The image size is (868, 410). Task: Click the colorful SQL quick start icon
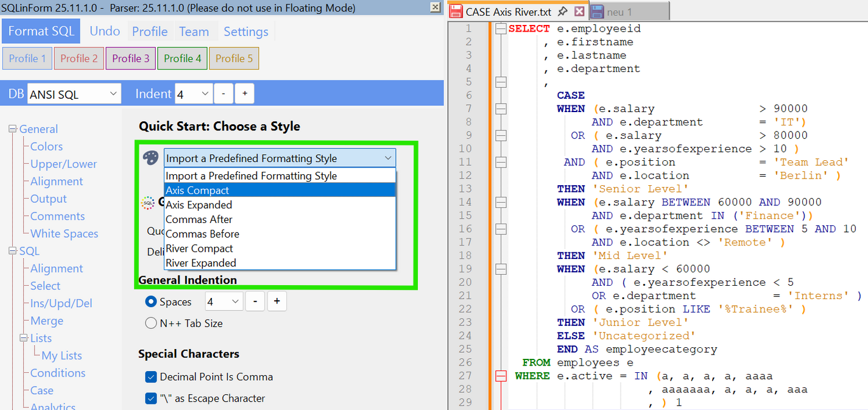148,202
